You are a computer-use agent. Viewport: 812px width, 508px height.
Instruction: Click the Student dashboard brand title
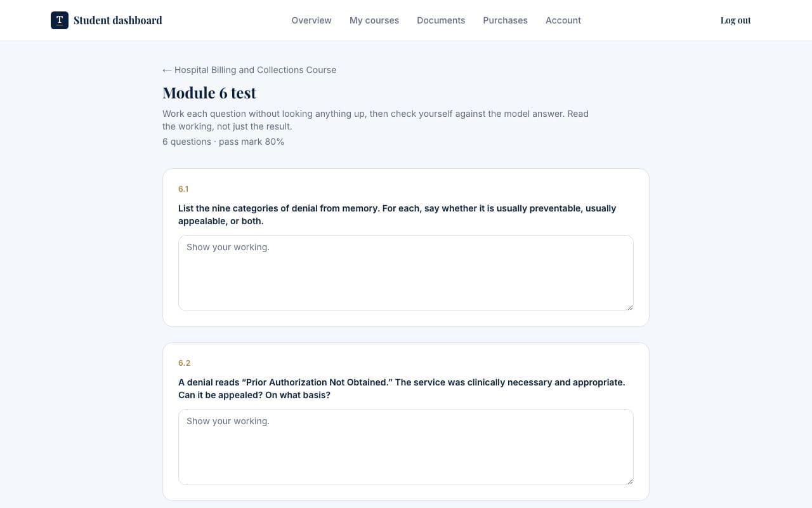(118, 20)
